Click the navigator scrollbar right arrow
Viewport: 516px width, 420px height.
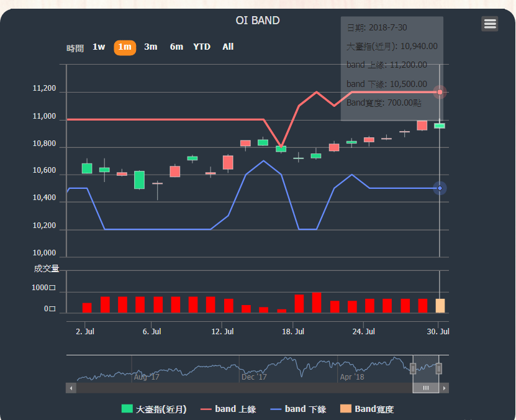pos(444,388)
